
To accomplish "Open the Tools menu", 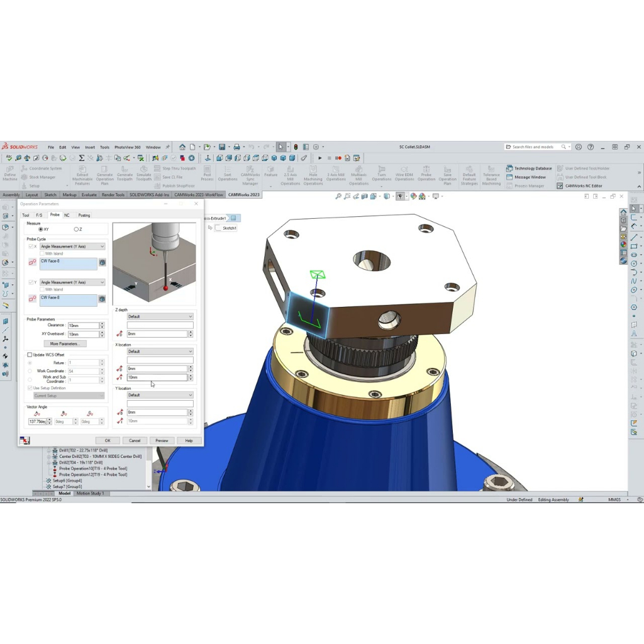I will pos(105,147).
